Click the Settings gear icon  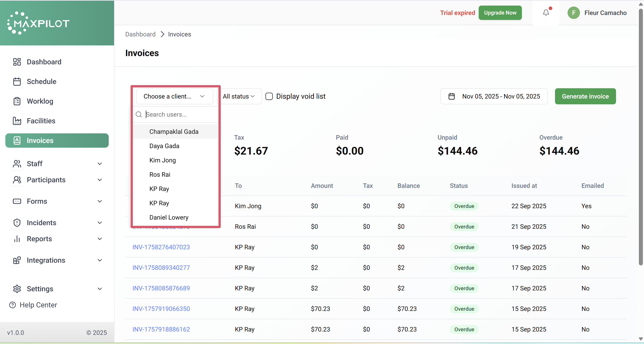[x=17, y=289]
